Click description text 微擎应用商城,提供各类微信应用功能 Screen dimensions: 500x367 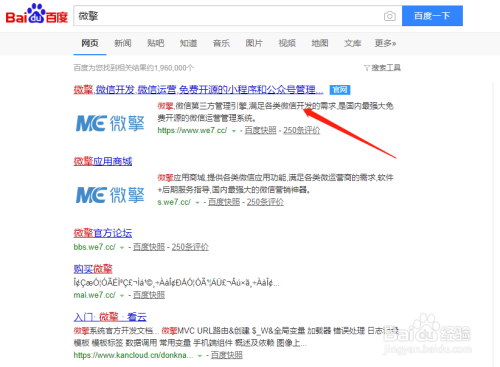tap(223, 178)
